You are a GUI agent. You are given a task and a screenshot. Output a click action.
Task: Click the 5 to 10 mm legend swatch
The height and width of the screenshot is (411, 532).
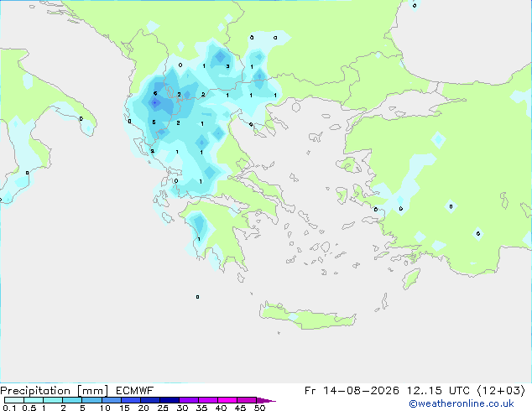[x=91, y=400]
